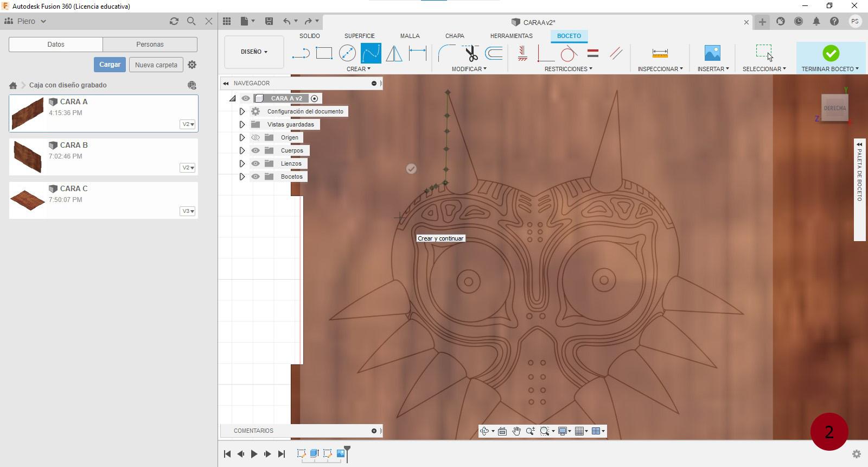The width and height of the screenshot is (868, 467).
Task: Toggle the CARA A v2 activate radio
Action: [x=314, y=98]
